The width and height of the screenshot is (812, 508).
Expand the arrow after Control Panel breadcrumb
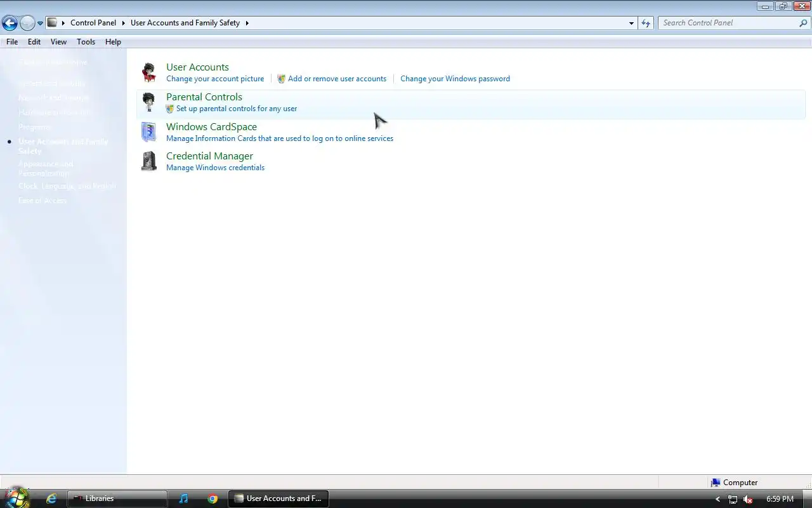tap(124, 23)
